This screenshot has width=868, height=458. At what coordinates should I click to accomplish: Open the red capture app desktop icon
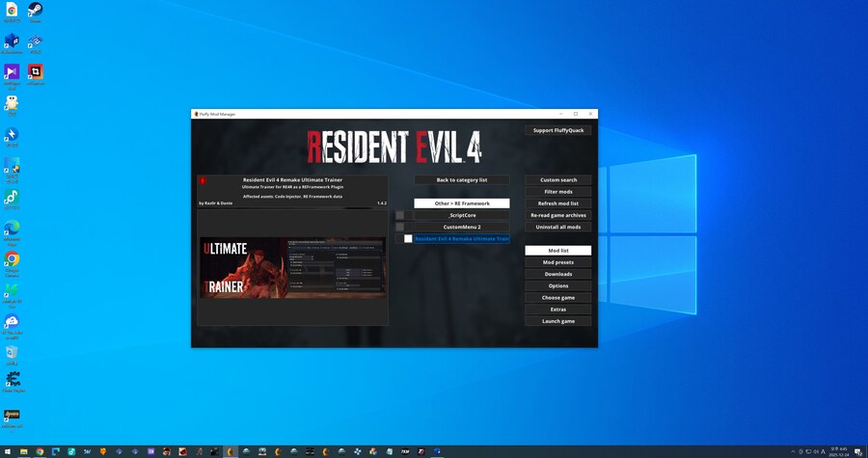pos(35,74)
